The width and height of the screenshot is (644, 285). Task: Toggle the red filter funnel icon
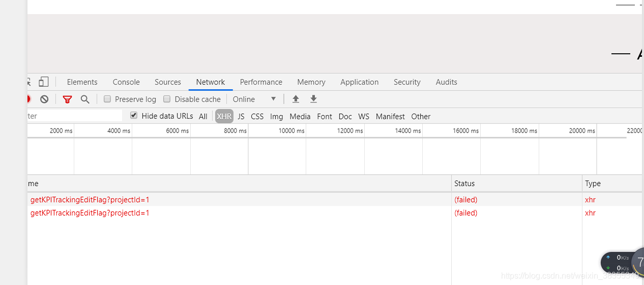click(x=67, y=99)
